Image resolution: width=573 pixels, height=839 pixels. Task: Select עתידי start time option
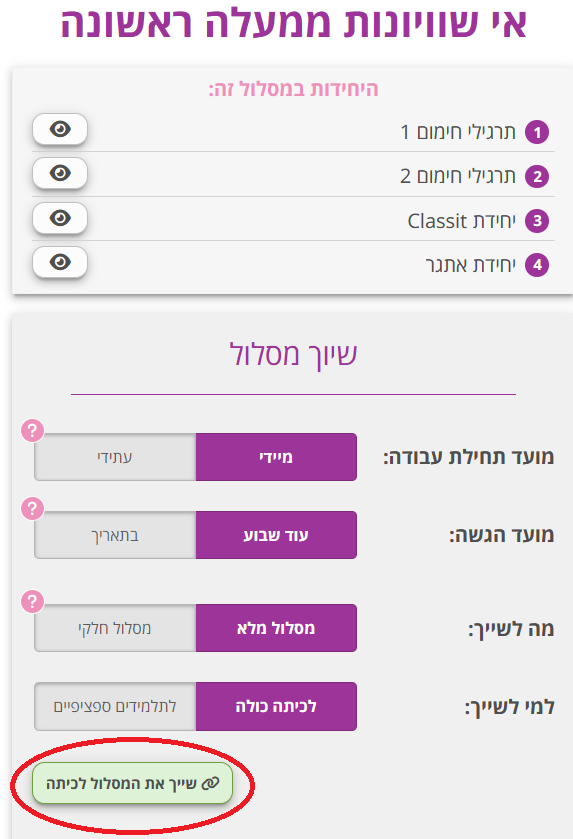tap(115, 457)
